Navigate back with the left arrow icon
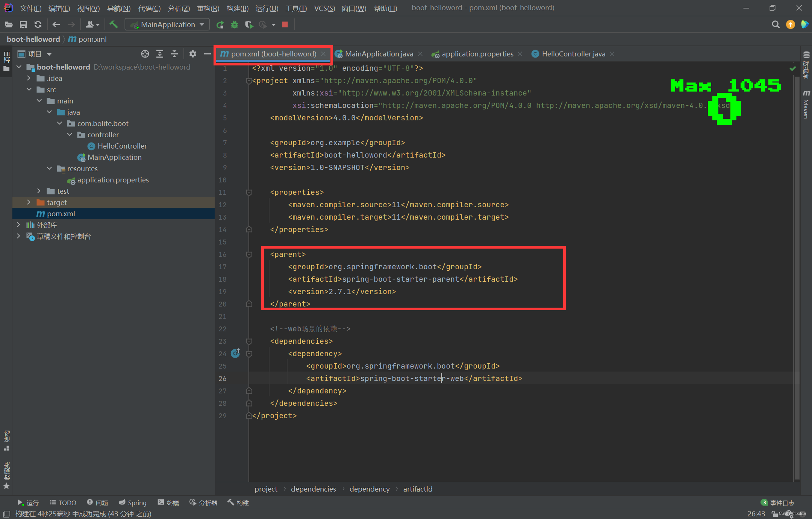Viewport: 812px width, 519px height. (x=56, y=24)
